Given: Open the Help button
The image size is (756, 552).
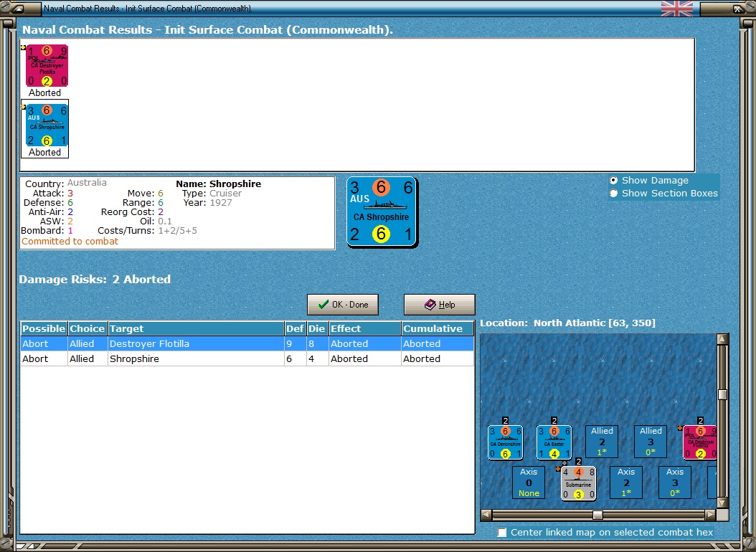Looking at the screenshot, I should click(x=439, y=305).
